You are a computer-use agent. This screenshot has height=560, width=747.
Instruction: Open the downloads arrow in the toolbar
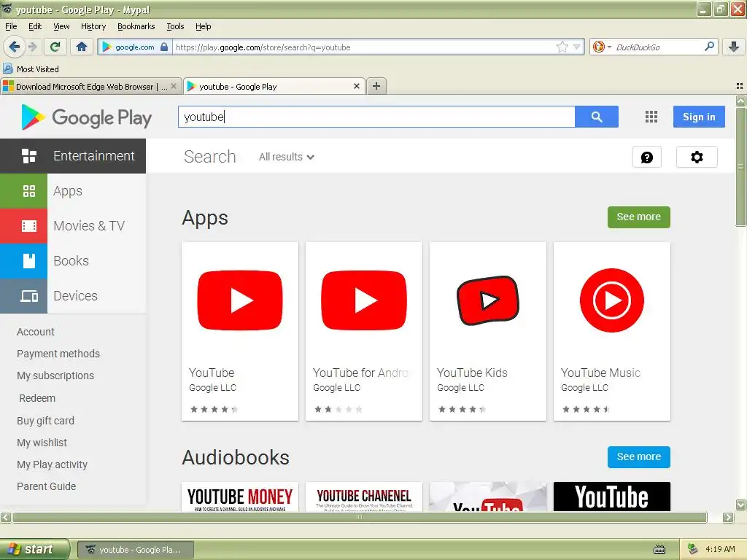click(x=734, y=47)
